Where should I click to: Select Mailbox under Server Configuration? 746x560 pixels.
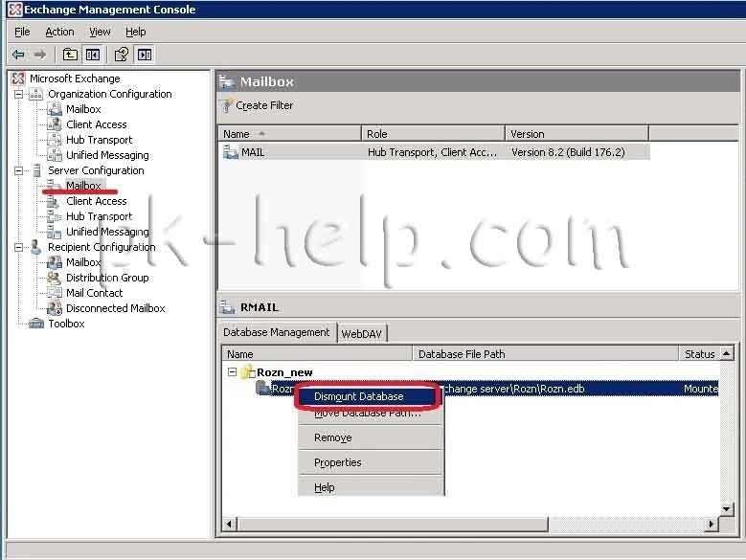[x=83, y=186]
